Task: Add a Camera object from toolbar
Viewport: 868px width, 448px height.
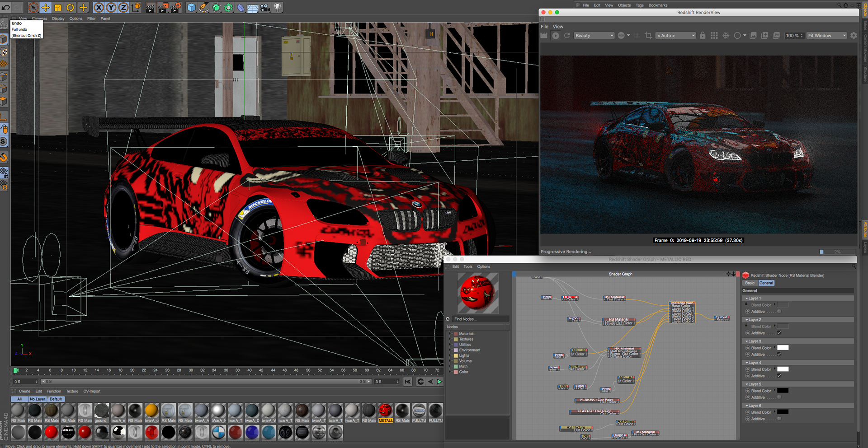Action: coord(265,7)
